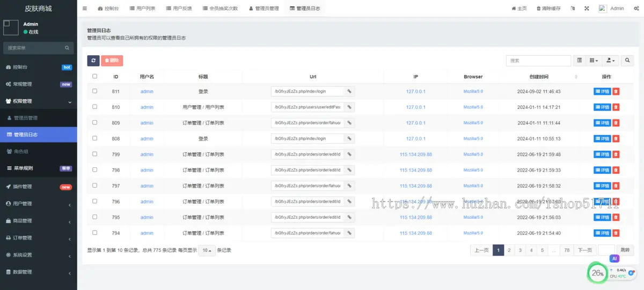
Task: Click the language switch icon in header
Action: (573, 9)
